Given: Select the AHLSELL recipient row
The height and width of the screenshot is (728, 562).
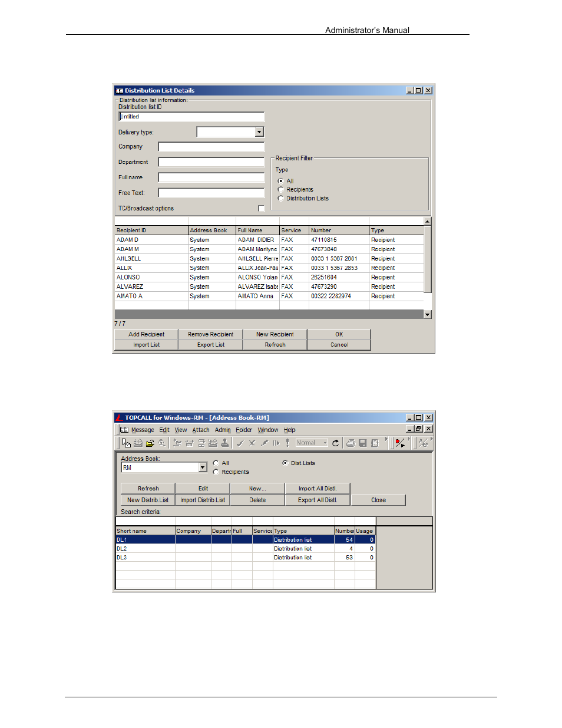Looking at the screenshot, I should (269, 259).
